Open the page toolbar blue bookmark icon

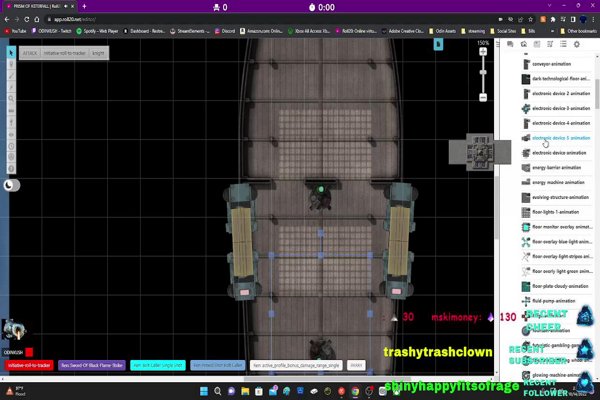(x=438, y=45)
